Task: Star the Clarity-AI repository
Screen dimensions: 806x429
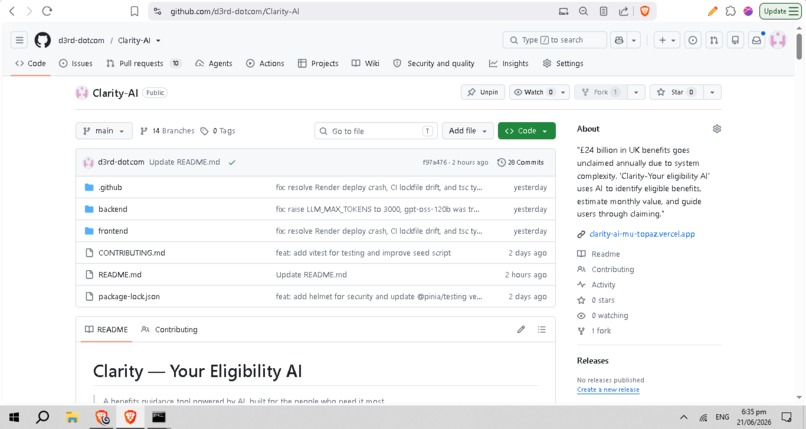Action: click(x=676, y=92)
